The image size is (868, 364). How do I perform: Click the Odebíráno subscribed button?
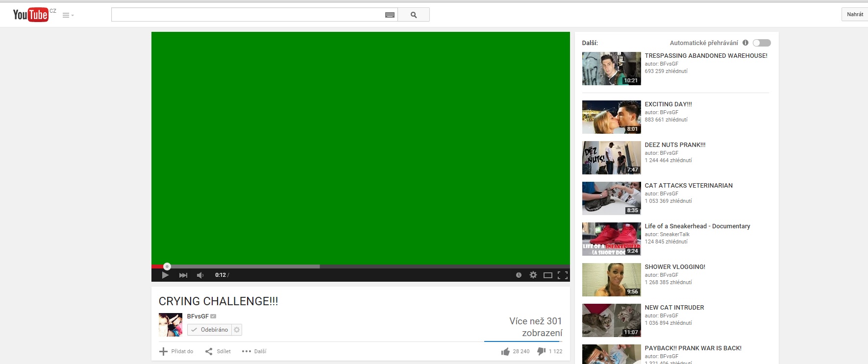209,330
